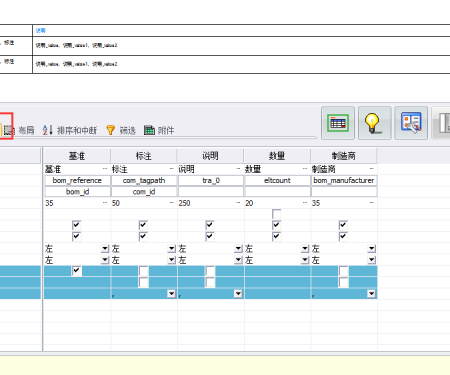Switch to the 排序和中断 tab
The height and width of the screenshot is (375, 450).
(77, 130)
